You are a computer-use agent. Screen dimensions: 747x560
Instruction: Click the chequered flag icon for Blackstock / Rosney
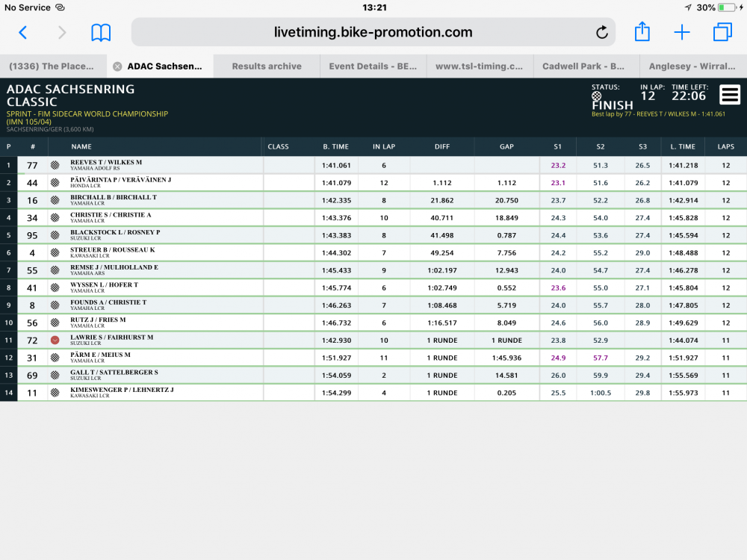point(55,235)
